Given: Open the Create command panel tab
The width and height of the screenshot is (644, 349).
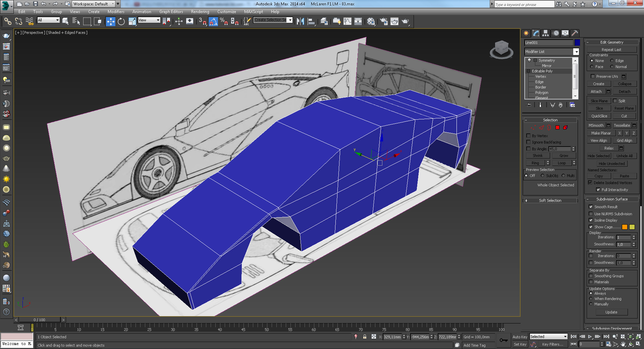Looking at the screenshot, I should point(526,33).
